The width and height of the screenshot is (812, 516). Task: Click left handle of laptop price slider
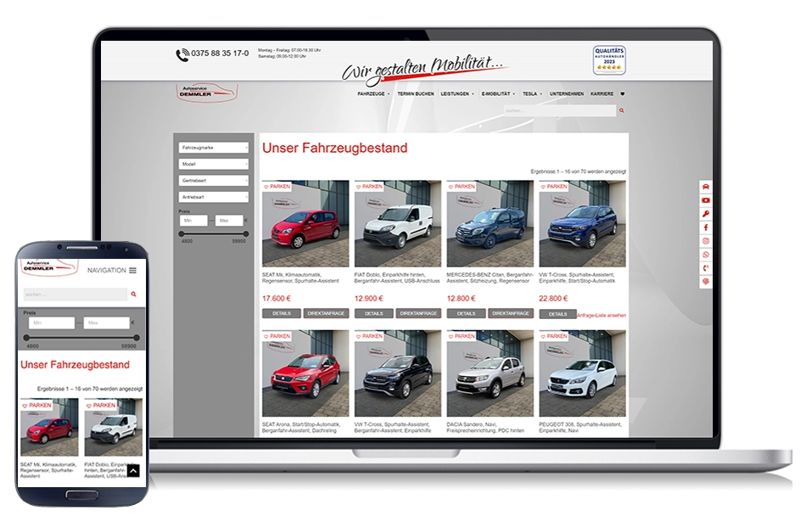point(182,233)
